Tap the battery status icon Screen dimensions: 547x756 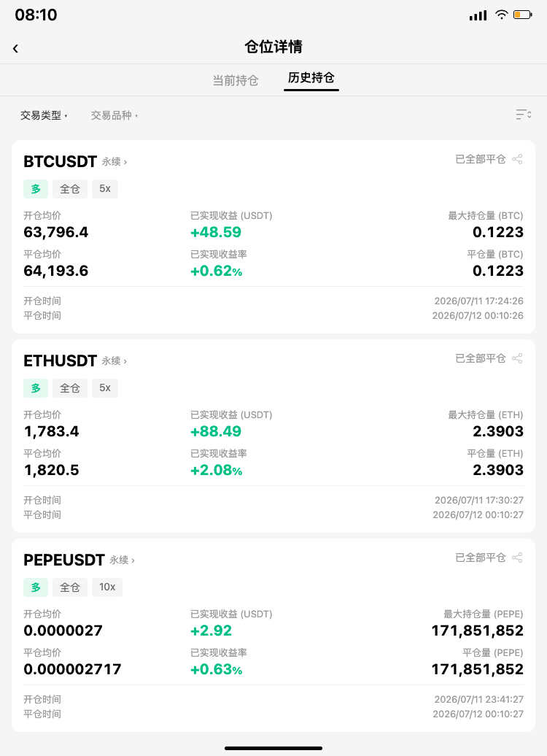[522, 15]
